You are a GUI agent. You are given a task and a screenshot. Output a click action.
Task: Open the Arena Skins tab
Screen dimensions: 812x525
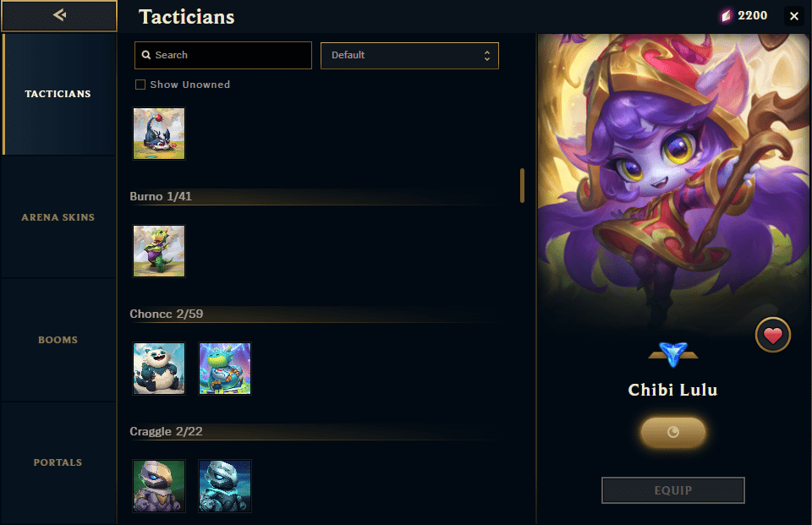pos(58,217)
